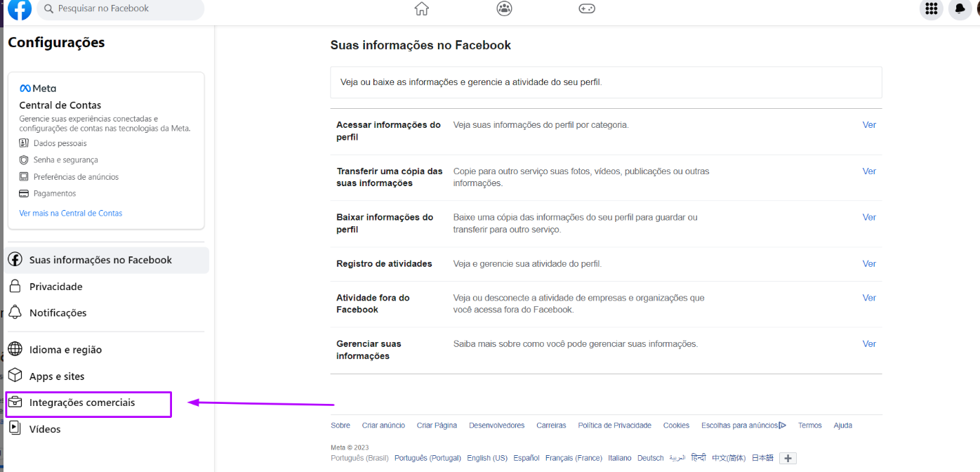
Task: Click Ver for Registro de atividades
Action: click(869, 263)
